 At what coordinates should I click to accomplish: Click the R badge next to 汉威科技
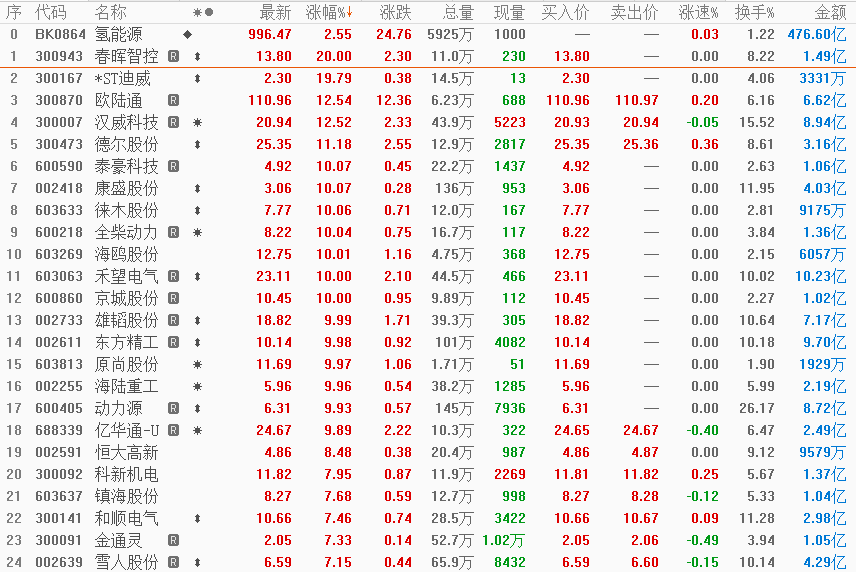click(x=174, y=122)
